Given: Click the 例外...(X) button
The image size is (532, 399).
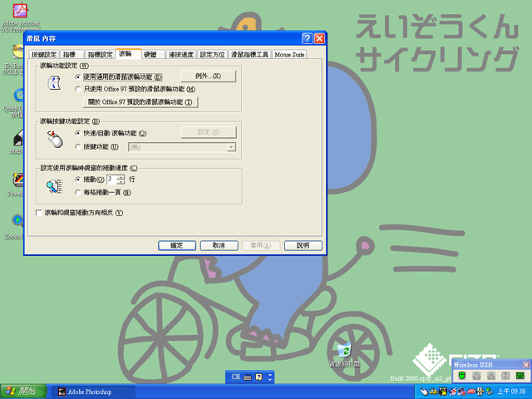Looking at the screenshot, I should point(208,76).
